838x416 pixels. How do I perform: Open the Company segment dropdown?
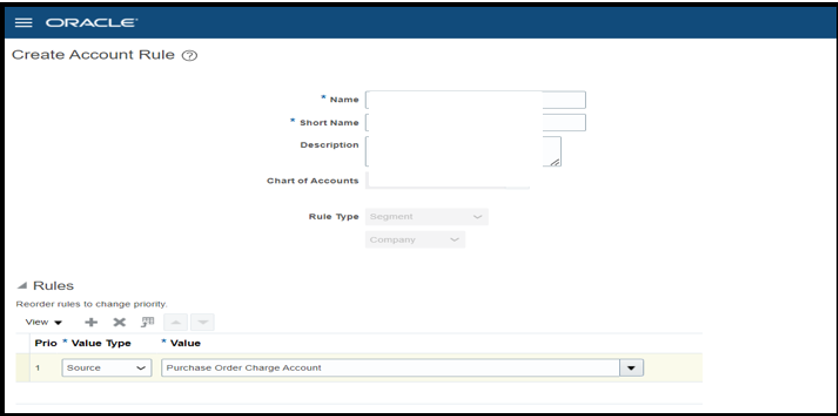pos(415,240)
